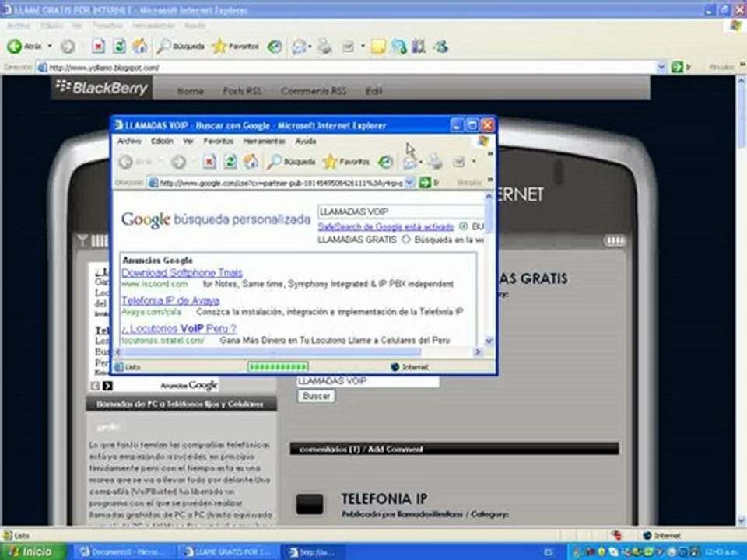Click the Refresh icon in the Google popup toolbar

pyautogui.click(x=230, y=162)
